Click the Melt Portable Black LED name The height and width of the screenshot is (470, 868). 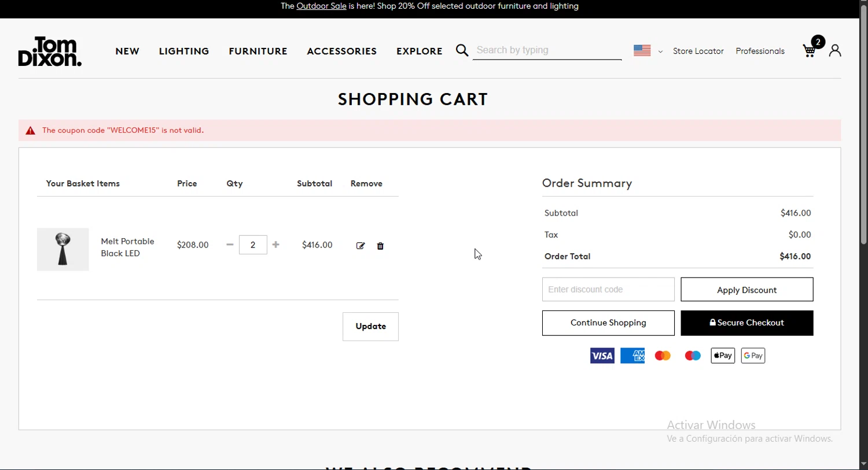(127, 247)
